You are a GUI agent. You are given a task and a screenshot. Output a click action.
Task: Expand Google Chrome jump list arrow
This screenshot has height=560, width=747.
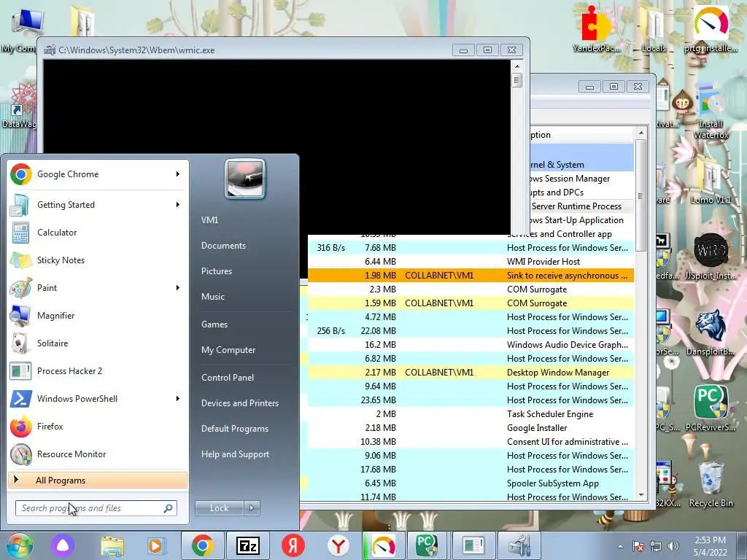[x=178, y=174]
